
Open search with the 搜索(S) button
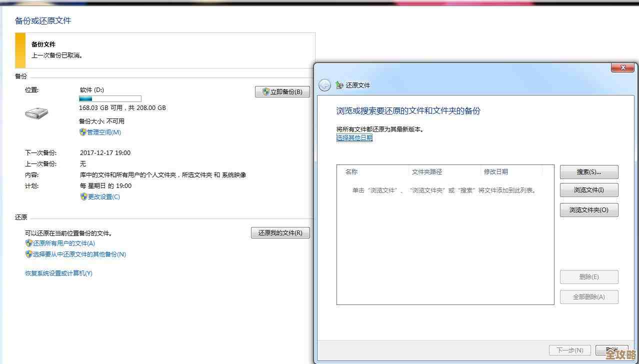(588, 171)
